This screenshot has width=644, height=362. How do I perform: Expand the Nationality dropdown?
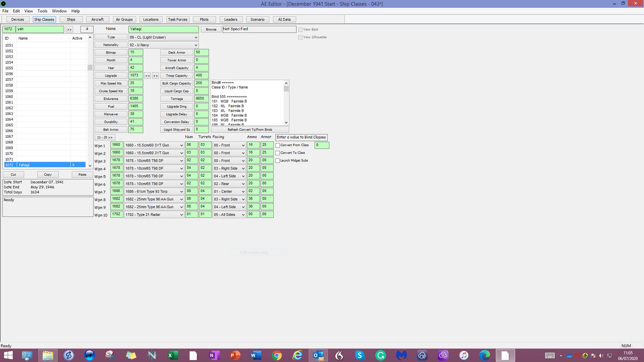pos(163,45)
